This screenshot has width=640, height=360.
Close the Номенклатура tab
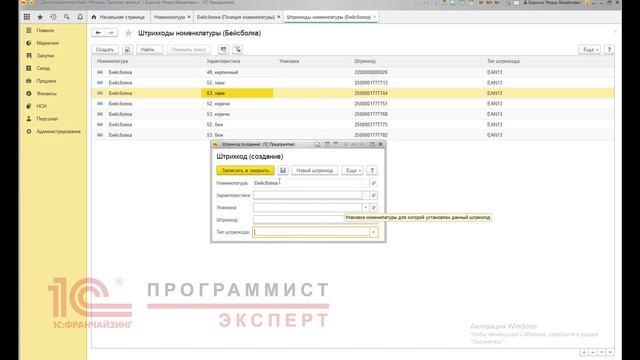point(189,17)
